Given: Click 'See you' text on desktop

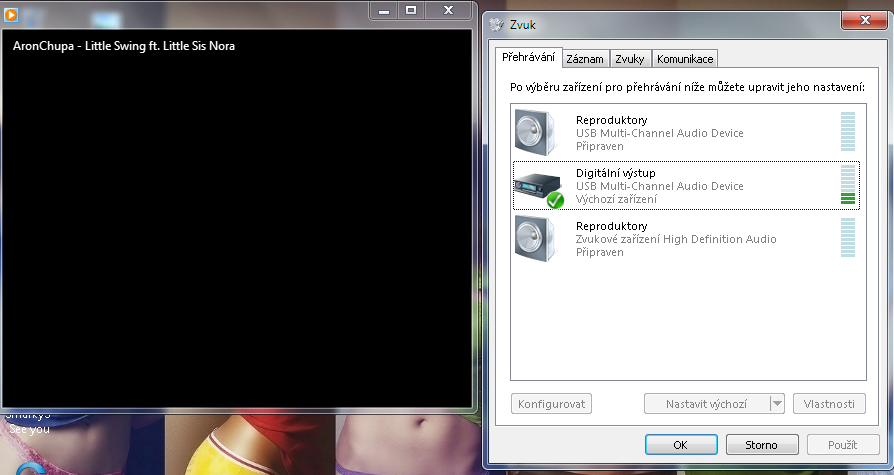Looking at the screenshot, I should coord(30,429).
